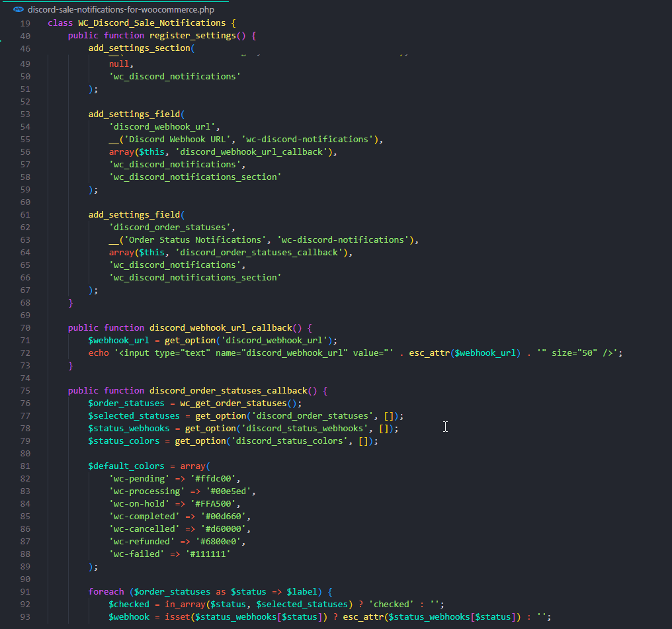Click line number 75 in the gutter
The width and height of the screenshot is (672, 629).
[x=25, y=391]
